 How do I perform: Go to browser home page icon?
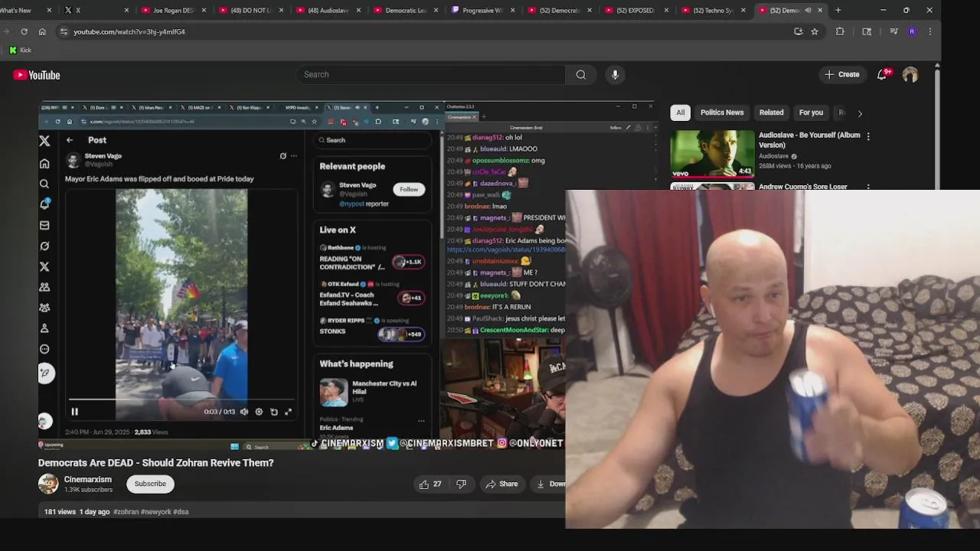(42, 31)
